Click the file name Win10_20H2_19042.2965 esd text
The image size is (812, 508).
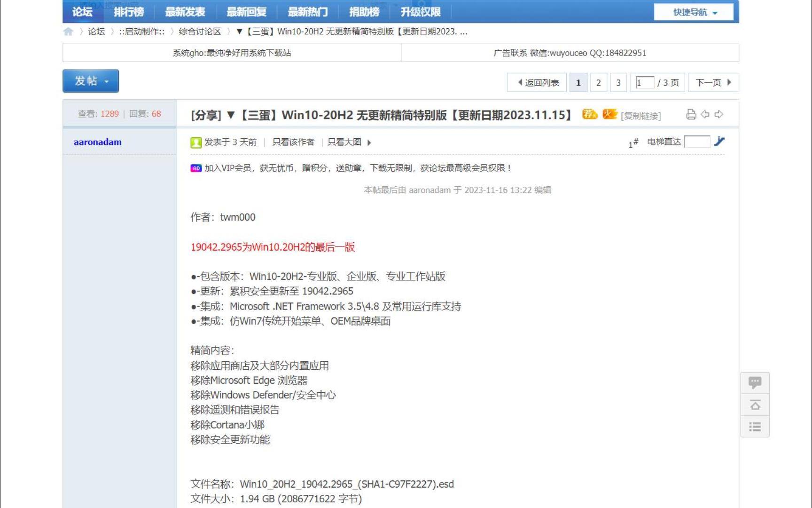(x=347, y=484)
